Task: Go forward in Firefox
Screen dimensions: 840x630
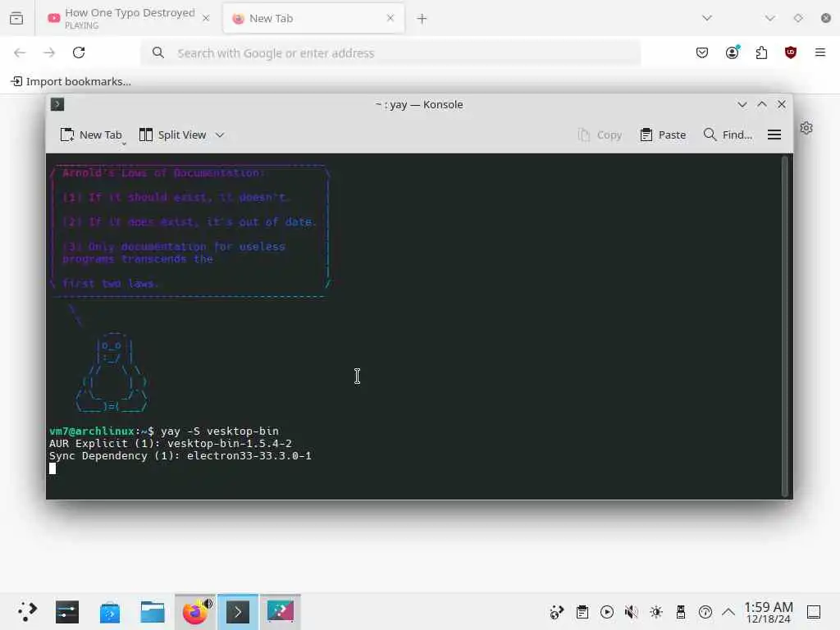Action: point(49,52)
